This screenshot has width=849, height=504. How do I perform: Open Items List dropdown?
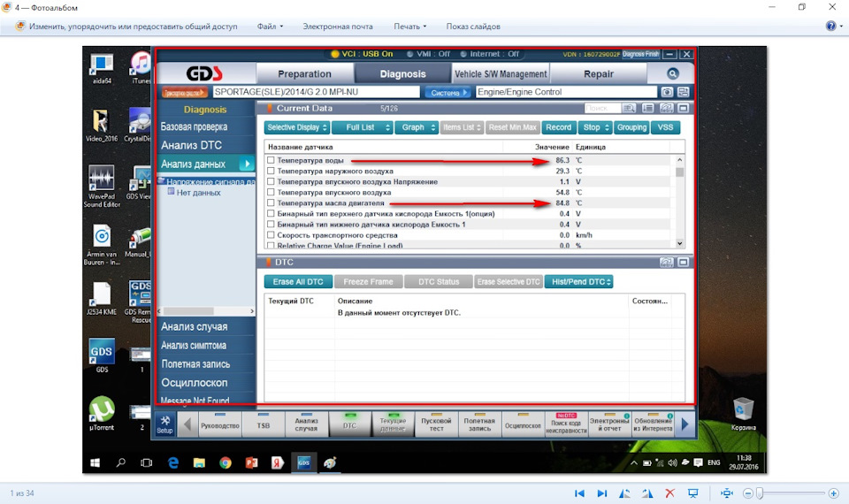click(x=462, y=127)
